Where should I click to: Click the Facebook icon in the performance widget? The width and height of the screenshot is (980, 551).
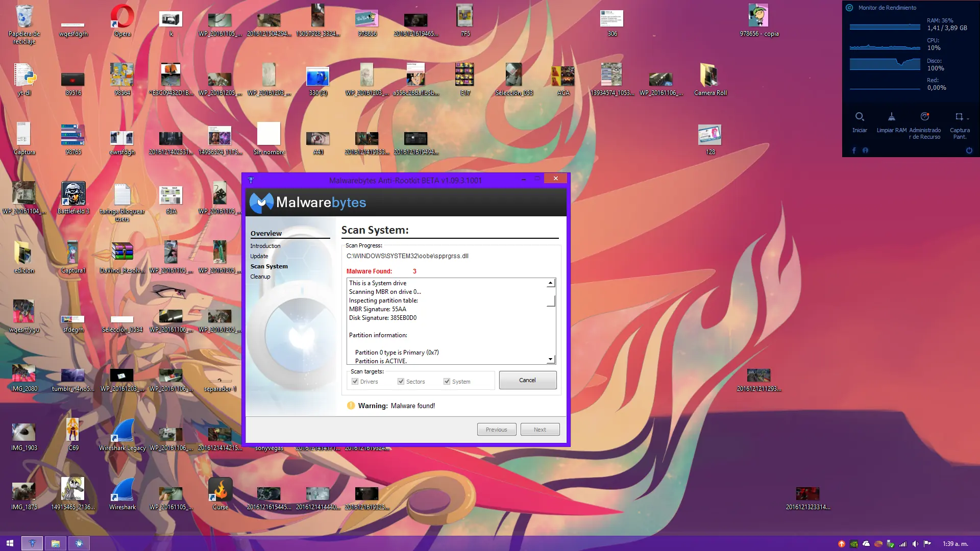(854, 151)
